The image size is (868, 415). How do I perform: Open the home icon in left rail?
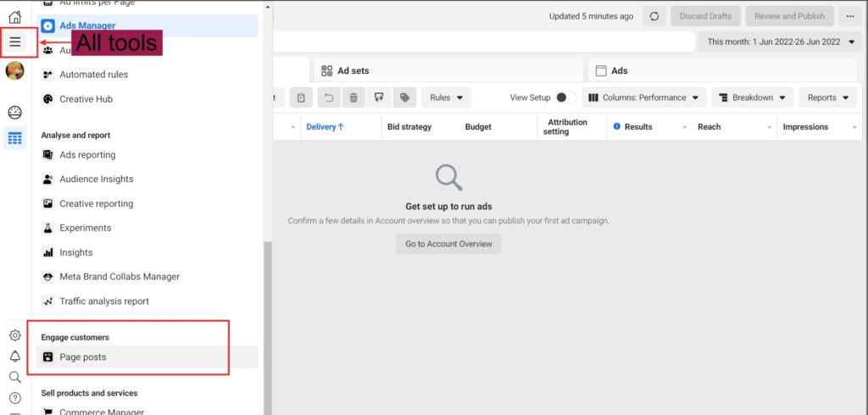[x=15, y=17]
